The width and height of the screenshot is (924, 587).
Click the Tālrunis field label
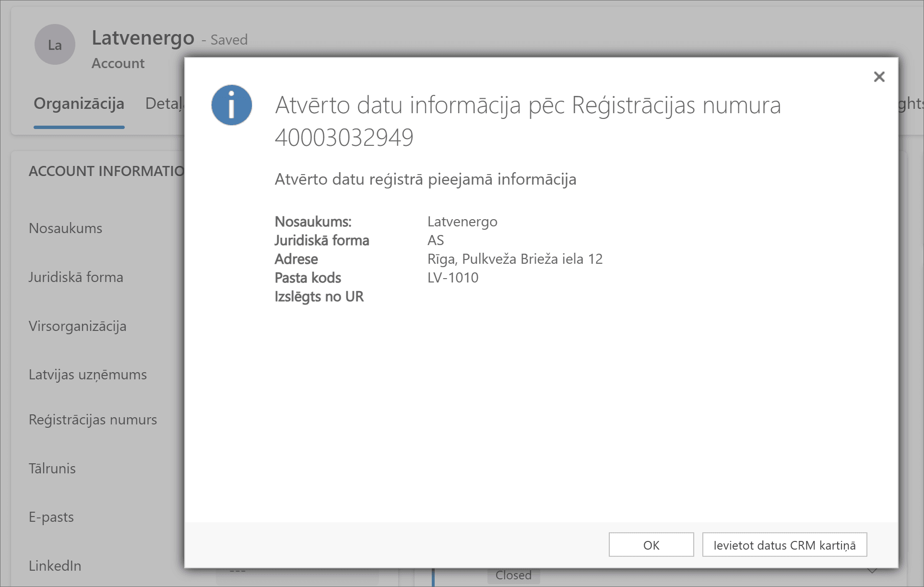pyautogui.click(x=52, y=469)
